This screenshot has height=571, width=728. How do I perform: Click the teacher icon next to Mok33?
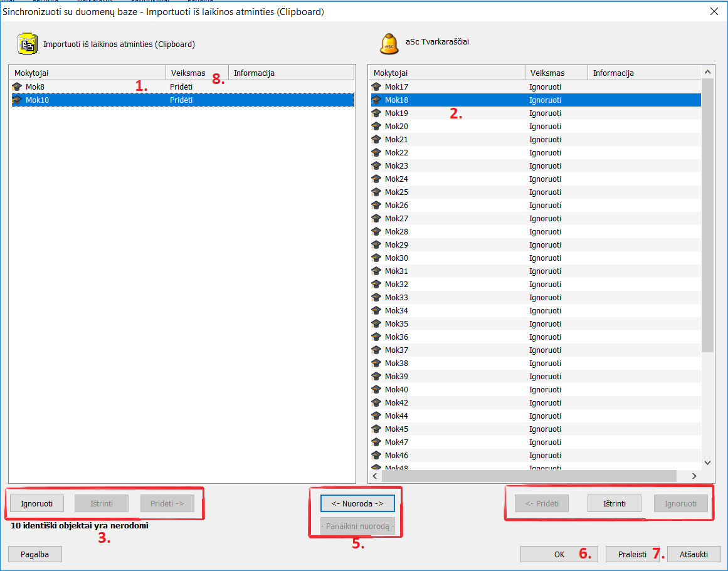376,297
